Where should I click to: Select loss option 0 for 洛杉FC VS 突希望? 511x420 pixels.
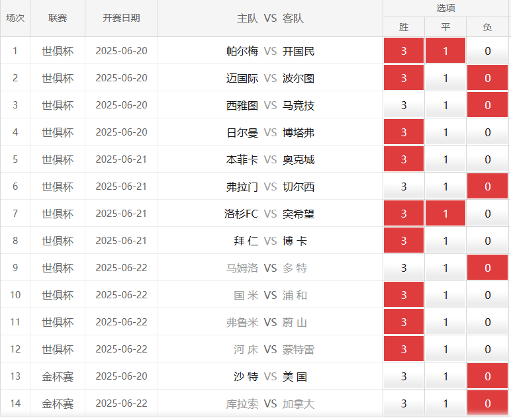point(487,213)
